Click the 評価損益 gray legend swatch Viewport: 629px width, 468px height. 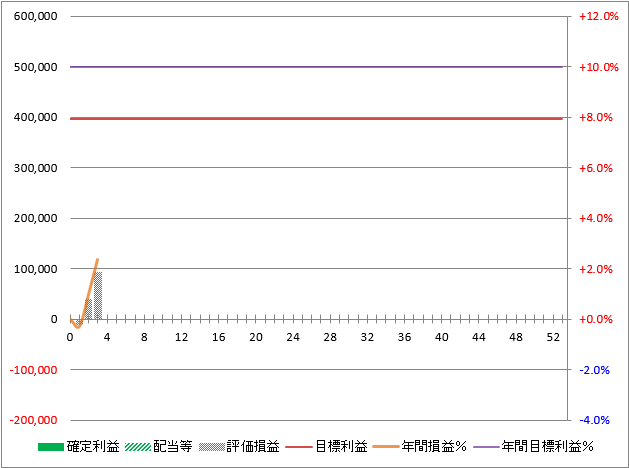pos(212,446)
